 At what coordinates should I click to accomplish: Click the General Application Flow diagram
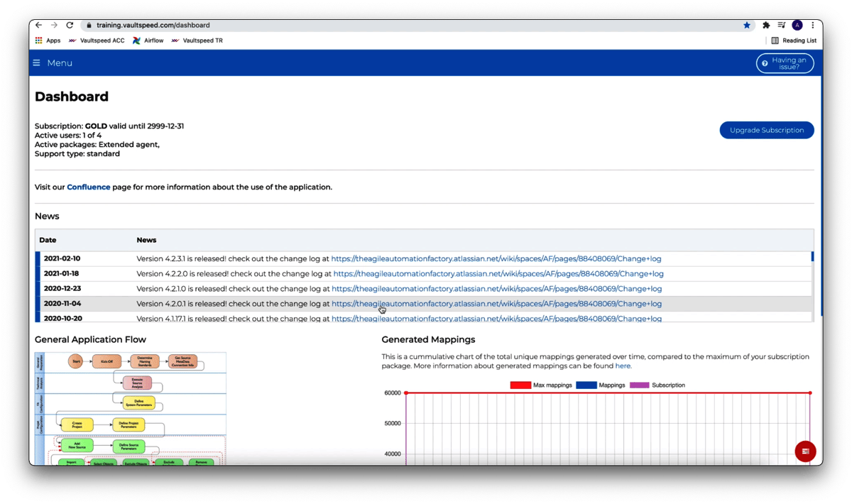[131, 408]
